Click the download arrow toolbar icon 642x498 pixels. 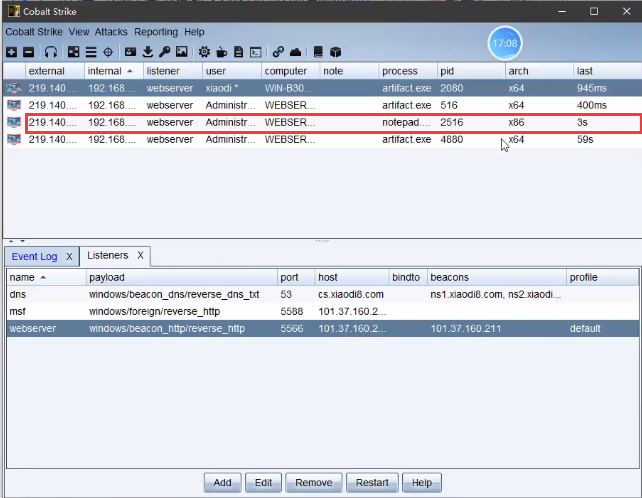147,52
